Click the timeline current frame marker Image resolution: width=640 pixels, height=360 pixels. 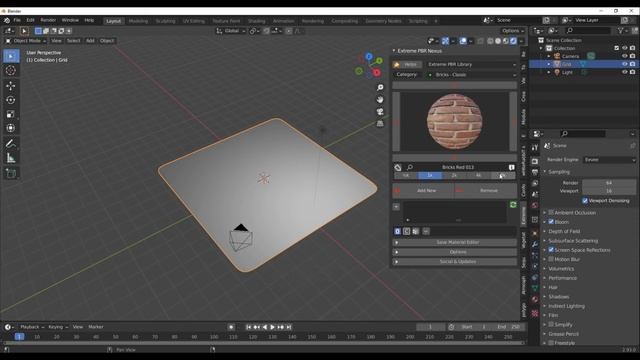19,337
